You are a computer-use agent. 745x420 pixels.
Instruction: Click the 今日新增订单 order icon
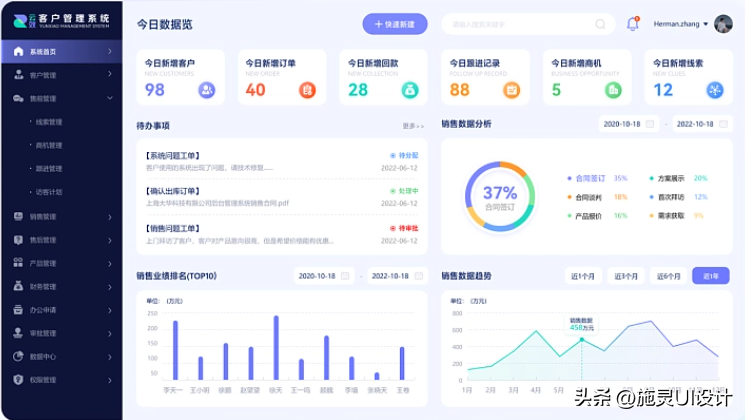tap(307, 90)
